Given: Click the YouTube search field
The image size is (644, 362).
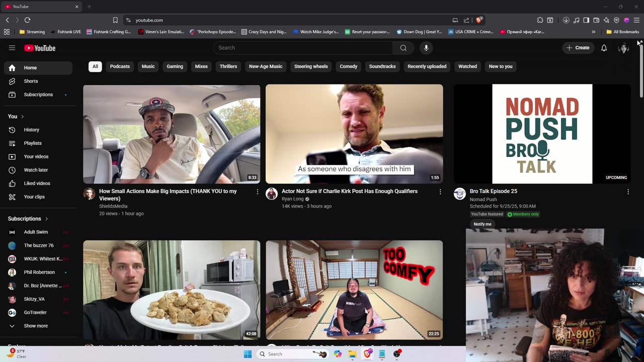Looking at the screenshot, I should point(303,48).
